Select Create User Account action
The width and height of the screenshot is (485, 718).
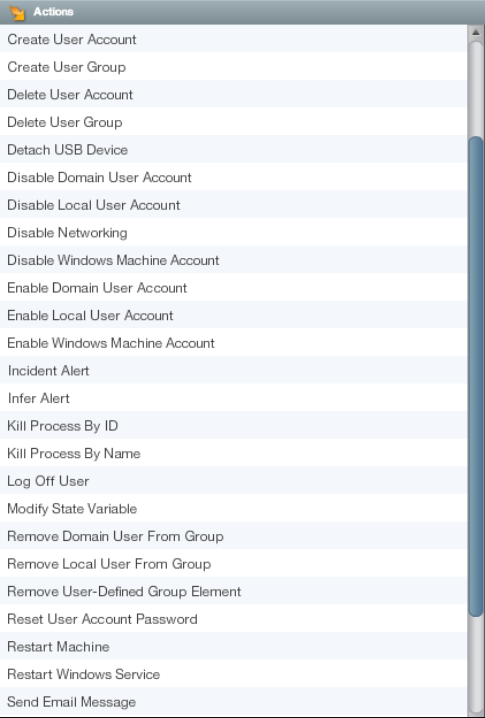click(233, 39)
